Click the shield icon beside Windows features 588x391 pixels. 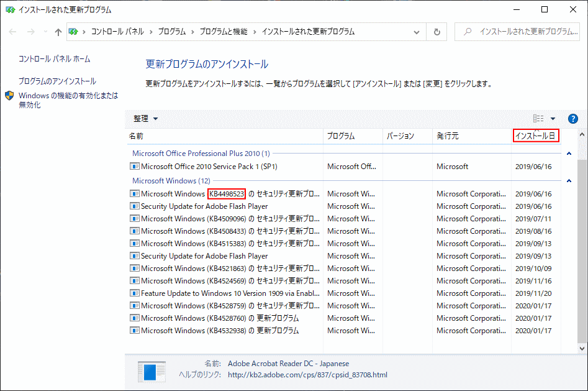coord(10,96)
